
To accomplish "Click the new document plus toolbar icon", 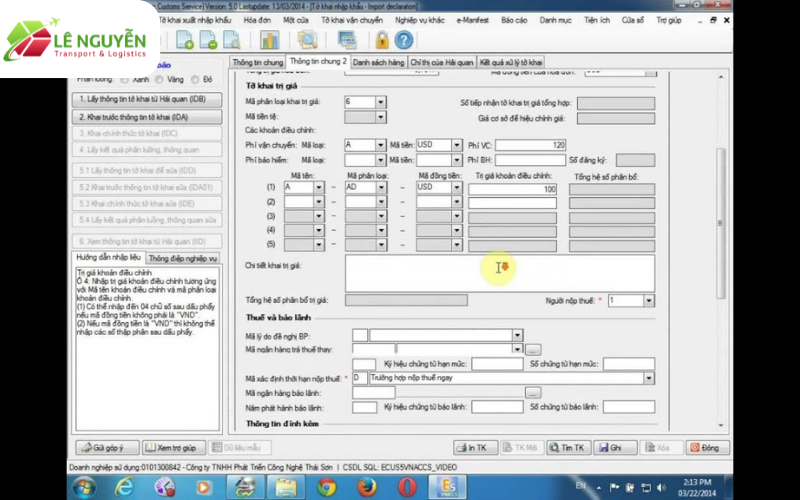I will coord(185,39).
